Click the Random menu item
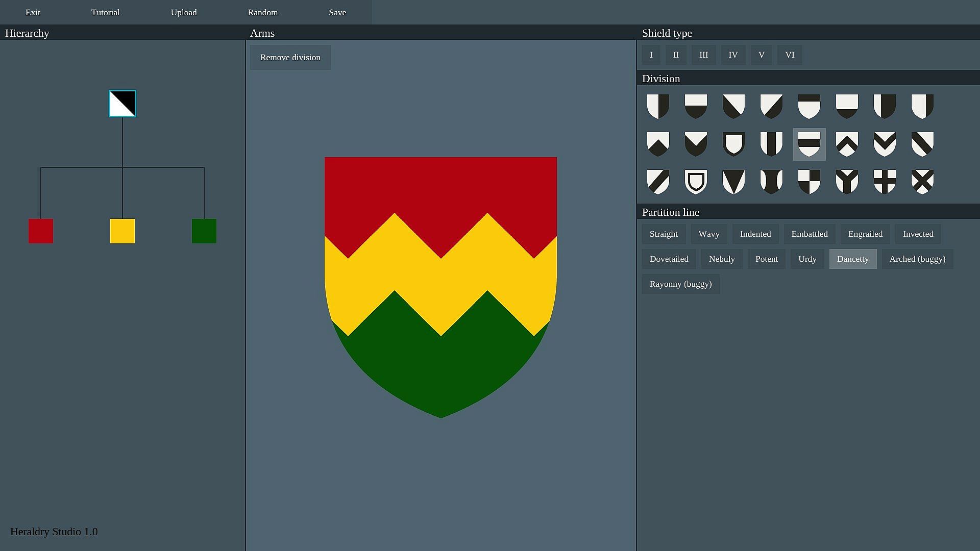 (263, 12)
